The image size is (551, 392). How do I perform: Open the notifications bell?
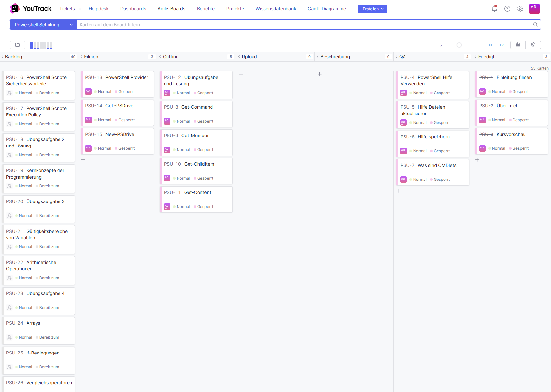point(494,9)
